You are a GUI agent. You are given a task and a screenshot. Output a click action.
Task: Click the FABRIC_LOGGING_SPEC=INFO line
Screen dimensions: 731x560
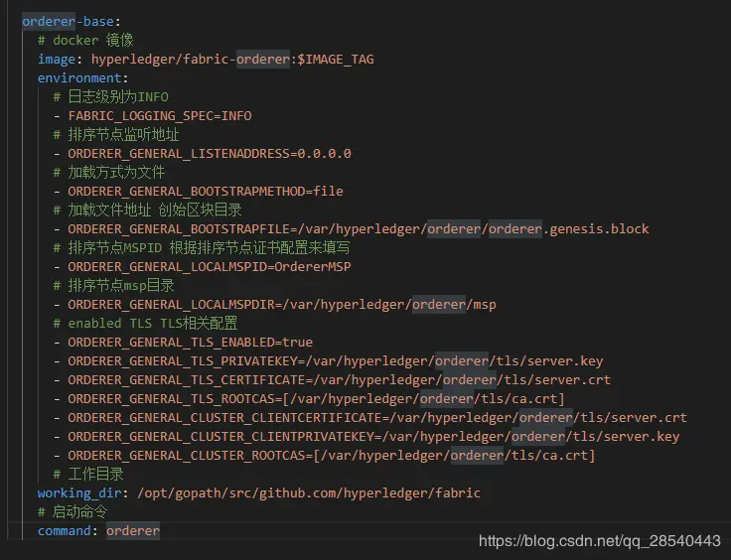click(x=152, y=115)
